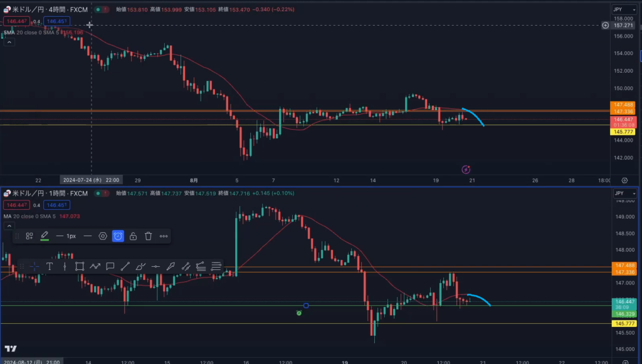Select the horizontal levels tool on toolbar end

[x=216, y=267]
